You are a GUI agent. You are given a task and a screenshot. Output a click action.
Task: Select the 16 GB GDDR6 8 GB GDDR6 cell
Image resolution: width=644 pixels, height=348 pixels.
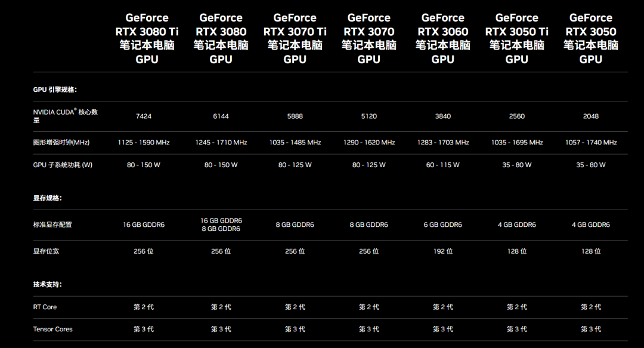point(221,224)
